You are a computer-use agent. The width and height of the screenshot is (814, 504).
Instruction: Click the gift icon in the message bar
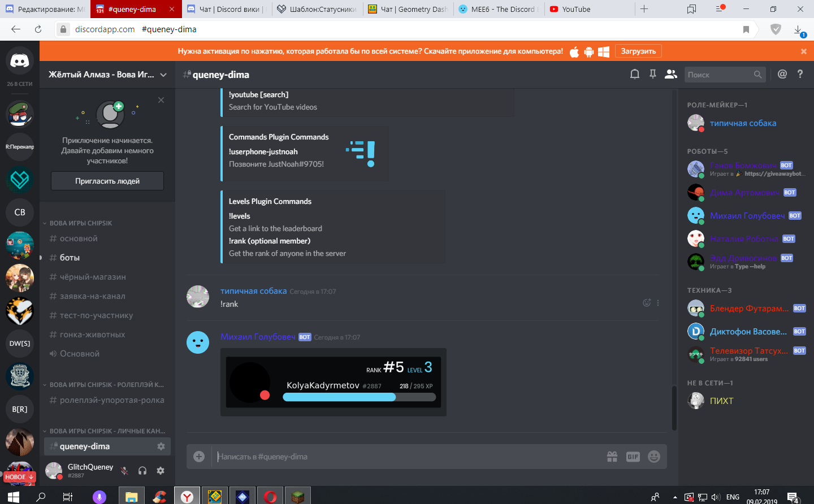tap(612, 456)
